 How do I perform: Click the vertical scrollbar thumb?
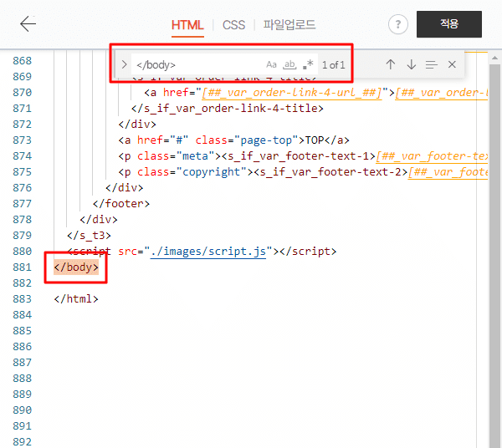pyautogui.click(x=494, y=256)
